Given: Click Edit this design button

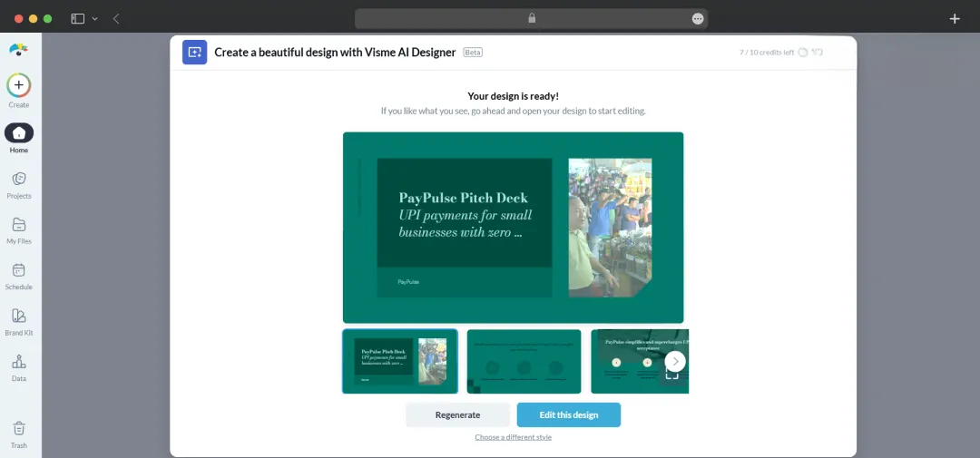Looking at the screenshot, I should point(569,414).
